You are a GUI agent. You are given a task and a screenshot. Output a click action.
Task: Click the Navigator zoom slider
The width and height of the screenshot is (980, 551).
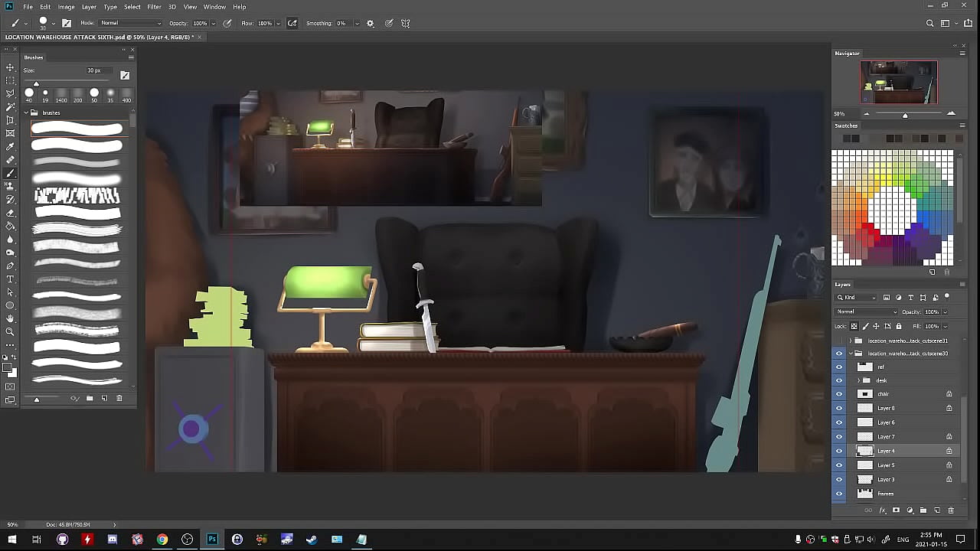(905, 115)
